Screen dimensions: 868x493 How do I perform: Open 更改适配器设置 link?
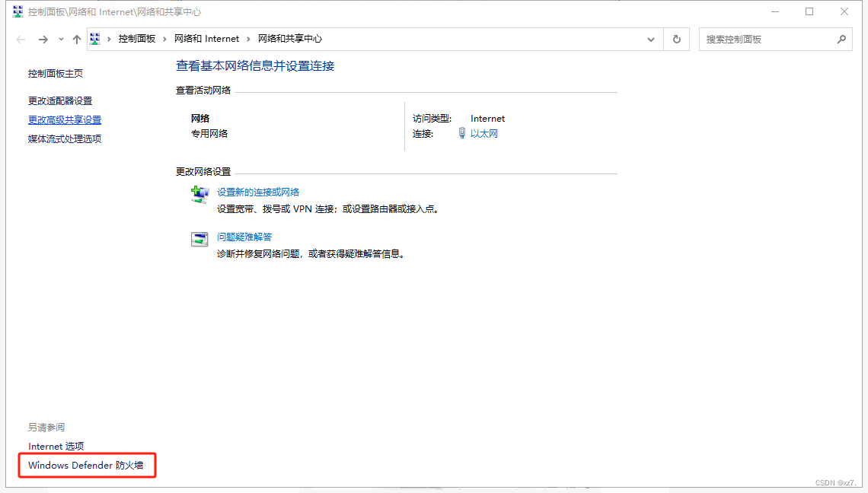[x=60, y=101]
